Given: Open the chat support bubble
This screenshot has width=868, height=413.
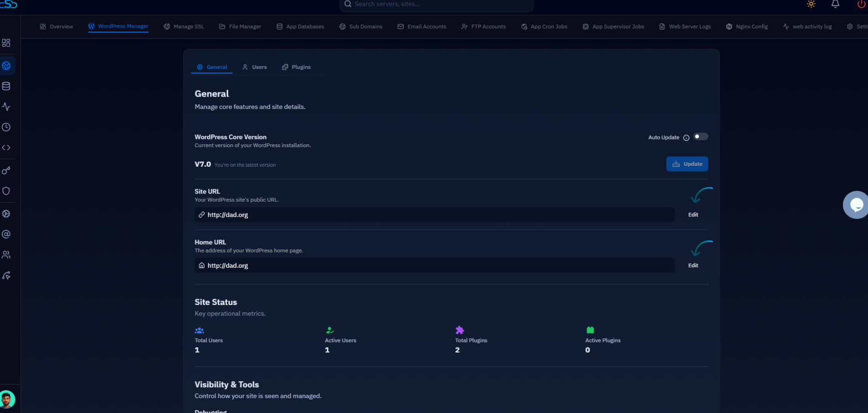Looking at the screenshot, I should 856,205.
